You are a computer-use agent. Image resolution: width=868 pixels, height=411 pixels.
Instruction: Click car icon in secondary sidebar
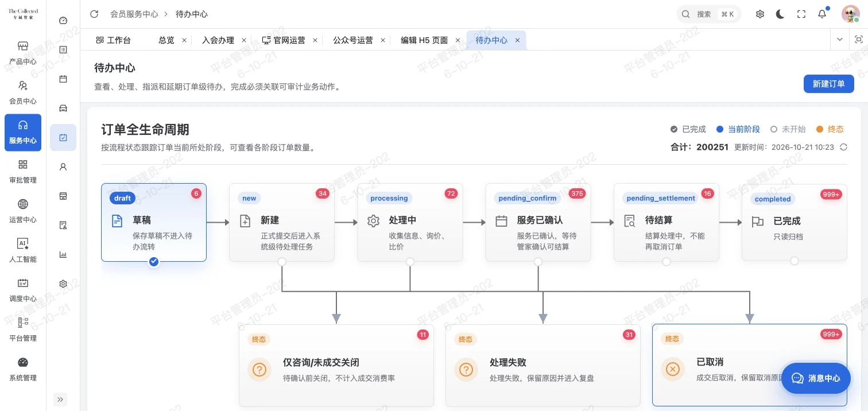point(63,108)
